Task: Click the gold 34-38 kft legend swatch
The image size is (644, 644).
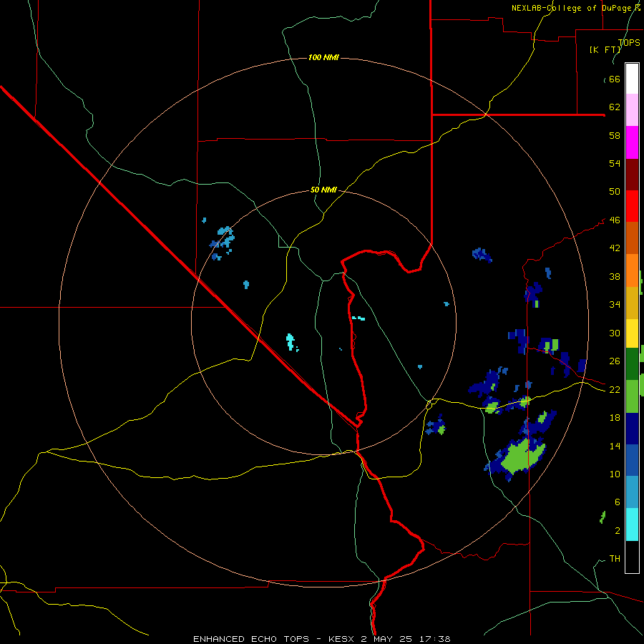Action: click(632, 303)
